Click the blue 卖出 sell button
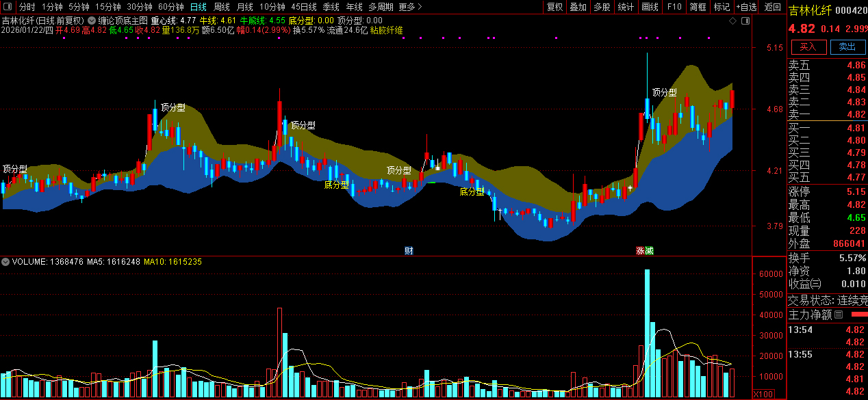 coord(847,46)
